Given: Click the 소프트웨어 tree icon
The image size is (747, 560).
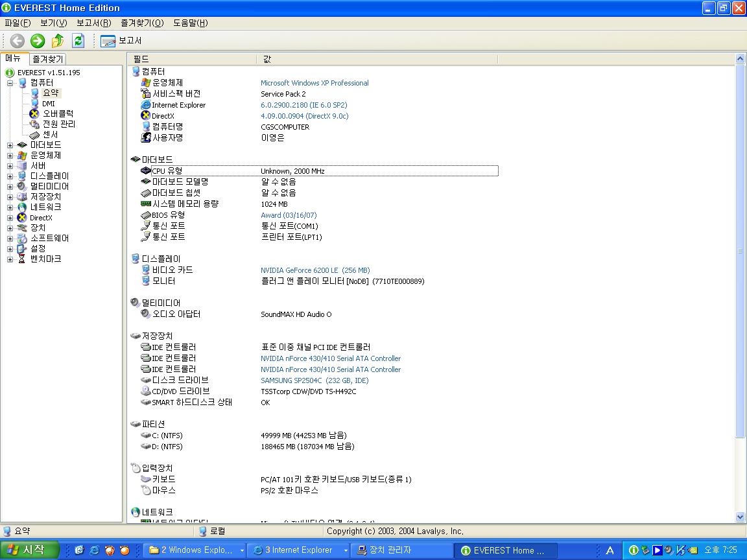Looking at the screenshot, I should coord(21,239).
